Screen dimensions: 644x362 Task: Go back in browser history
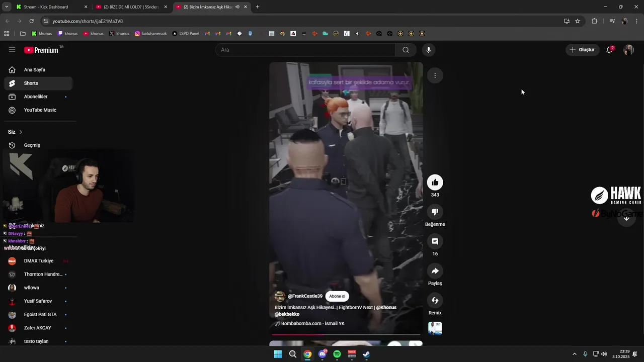(6, 21)
